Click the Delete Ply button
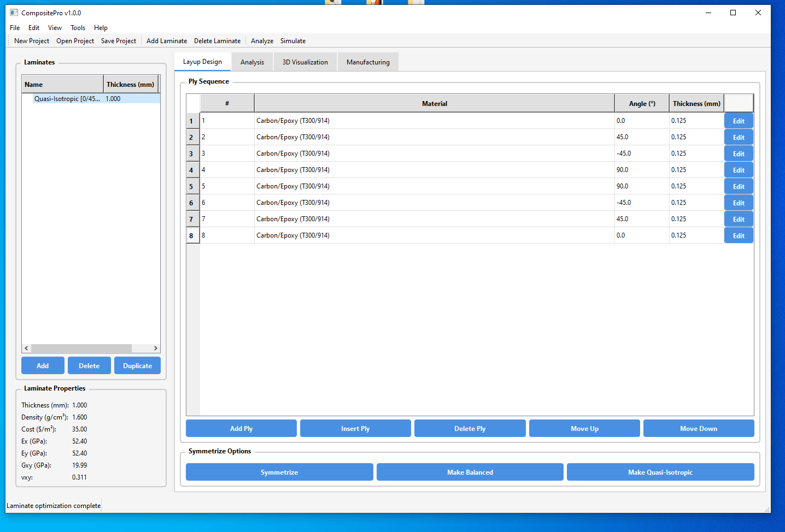The width and height of the screenshot is (785, 532). pos(470,429)
